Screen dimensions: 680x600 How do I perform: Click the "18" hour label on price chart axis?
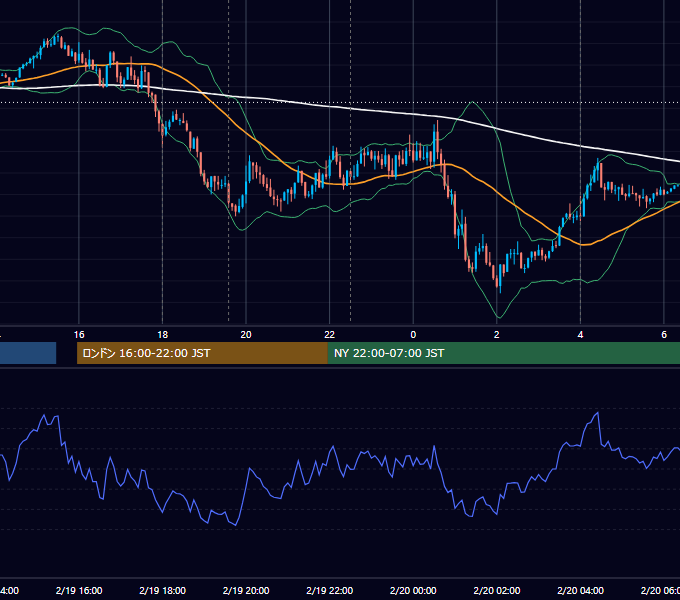coord(163,335)
